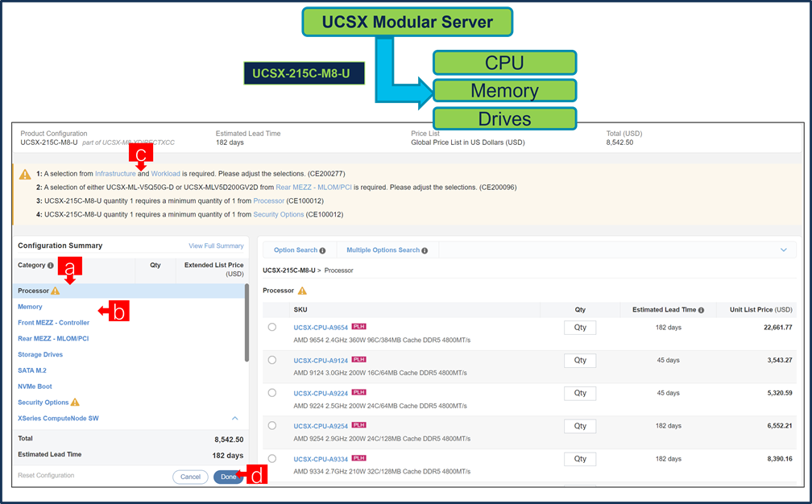Open UCSX-CPU-A9254 SKU link

pyautogui.click(x=321, y=427)
